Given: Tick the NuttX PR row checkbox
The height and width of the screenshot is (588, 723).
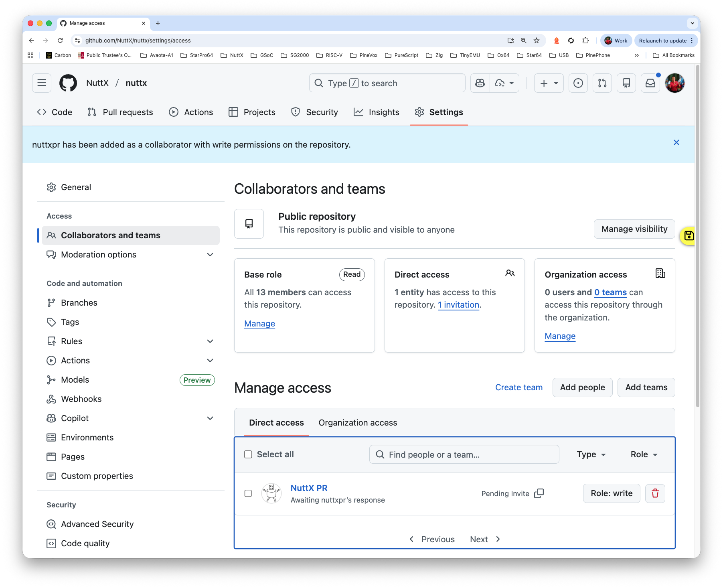Looking at the screenshot, I should click(x=248, y=493).
